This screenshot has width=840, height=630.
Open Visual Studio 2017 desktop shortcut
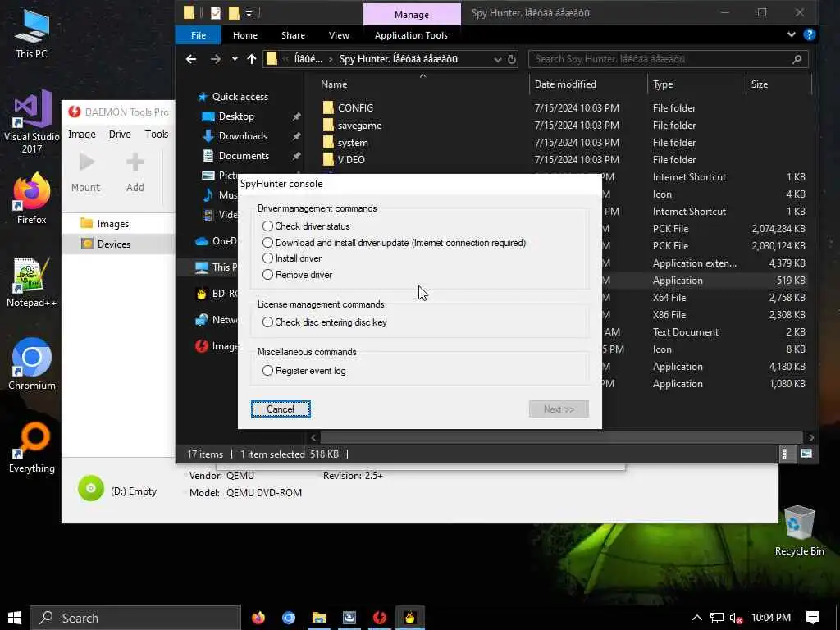tap(32, 122)
